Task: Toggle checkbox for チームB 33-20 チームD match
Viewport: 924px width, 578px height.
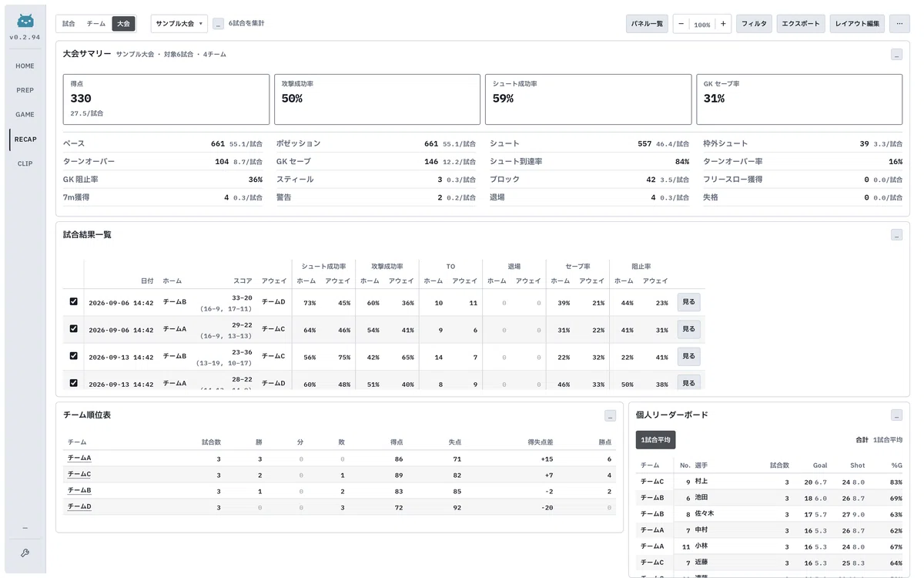Action: [x=73, y=301]
